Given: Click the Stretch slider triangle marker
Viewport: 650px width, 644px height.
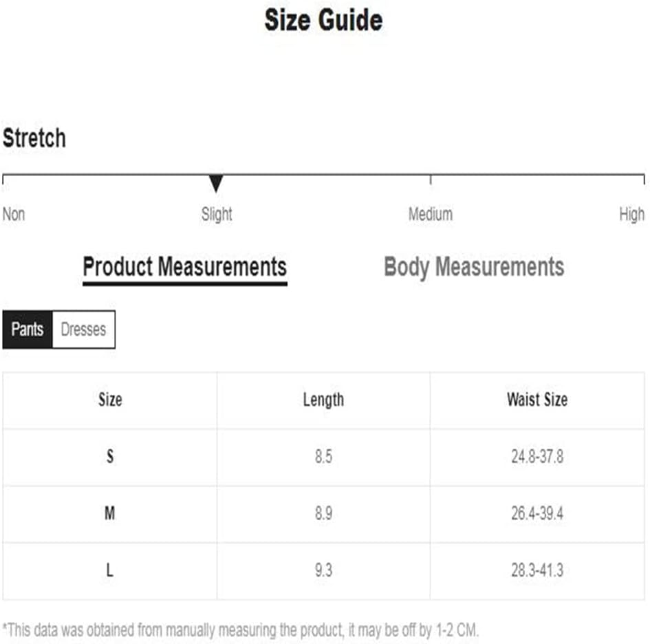Looking at the screenshot, I should point(216,184).
